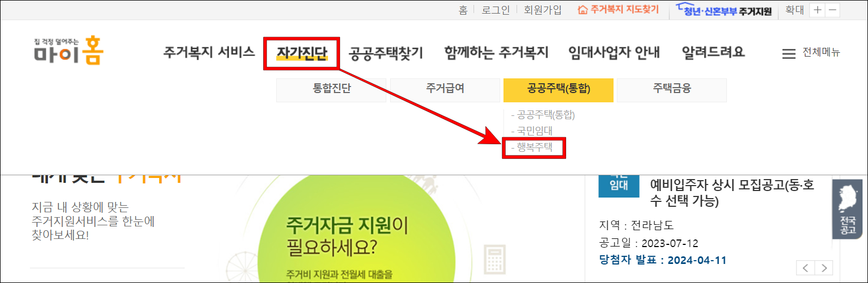Open the 전체메뉴 hamburger icon

(x=788, y=54)
